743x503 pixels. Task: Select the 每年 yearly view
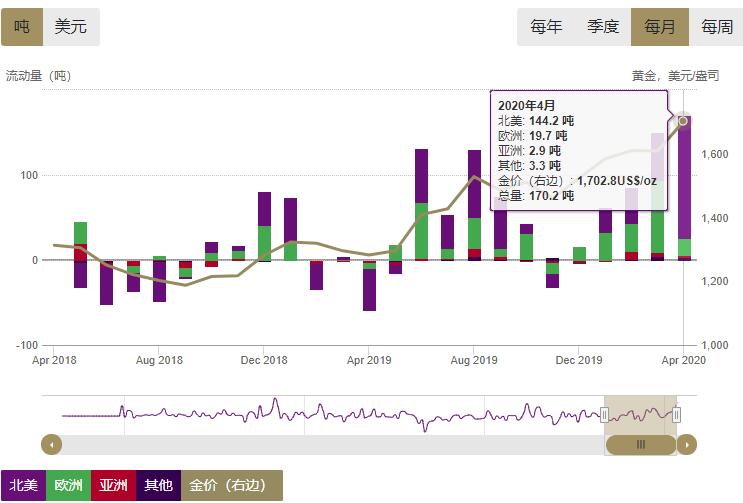coord(546,27)
